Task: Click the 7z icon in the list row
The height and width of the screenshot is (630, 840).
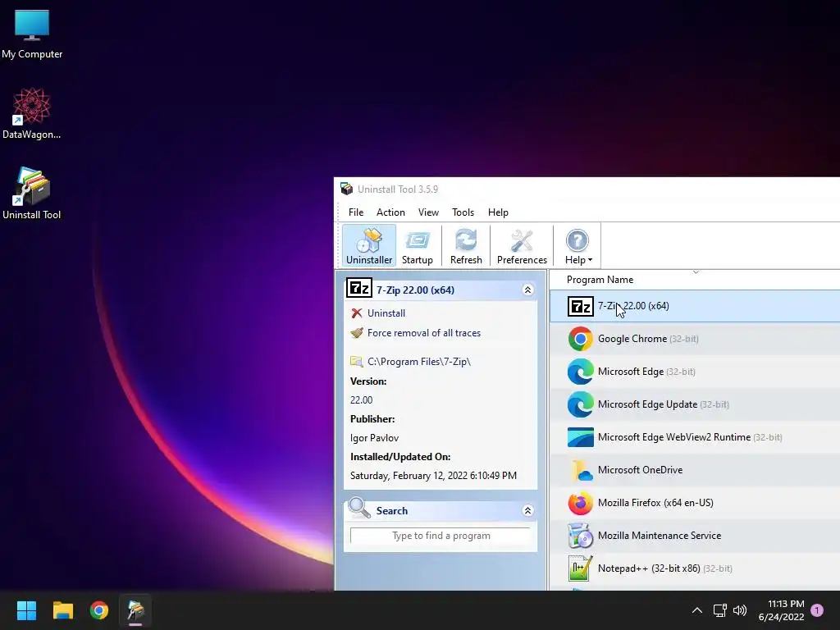Action: (x=580, y=307)
